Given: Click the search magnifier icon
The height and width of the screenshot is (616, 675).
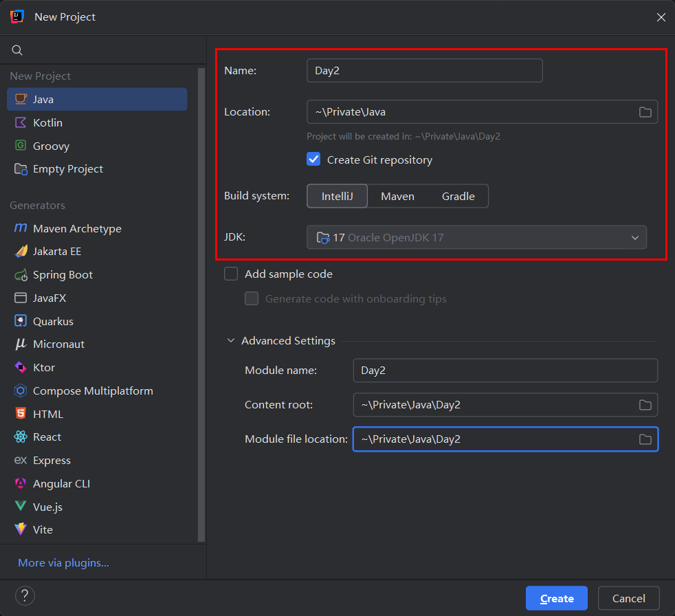Looking at the screenshot, I should pyautogui.click(x=16, y=50).
